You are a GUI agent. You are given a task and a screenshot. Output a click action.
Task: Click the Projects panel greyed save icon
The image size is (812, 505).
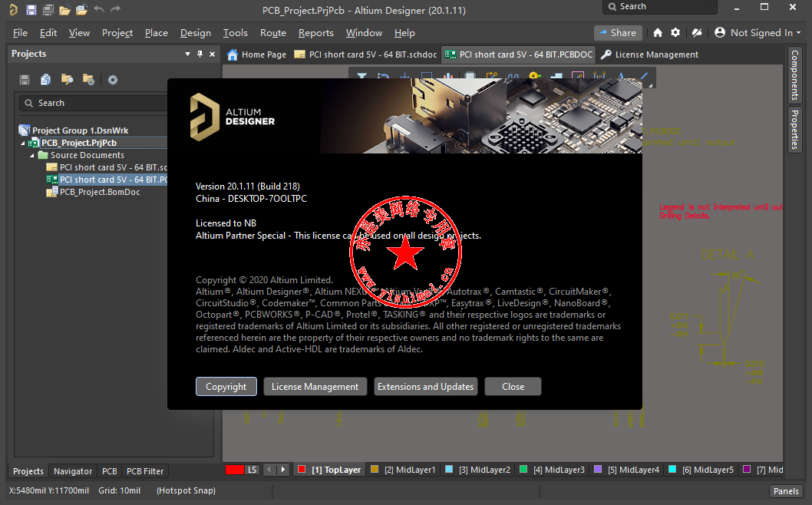(x=25, y=80)
